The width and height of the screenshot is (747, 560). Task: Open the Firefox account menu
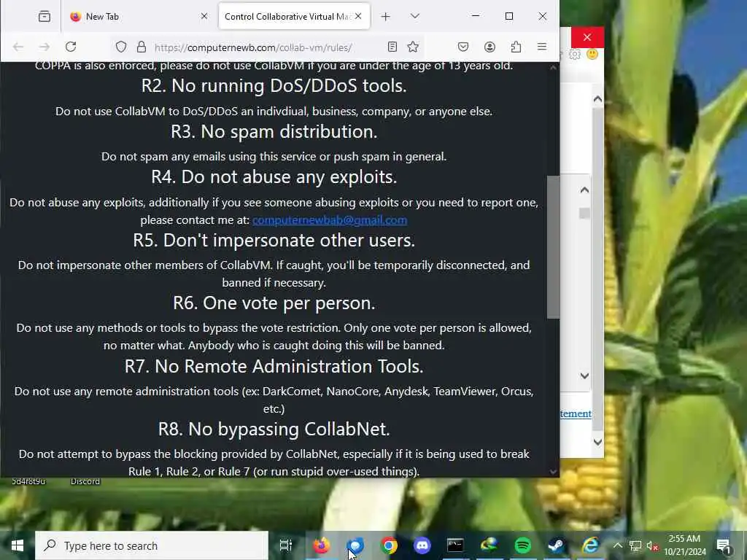(489, 47)
